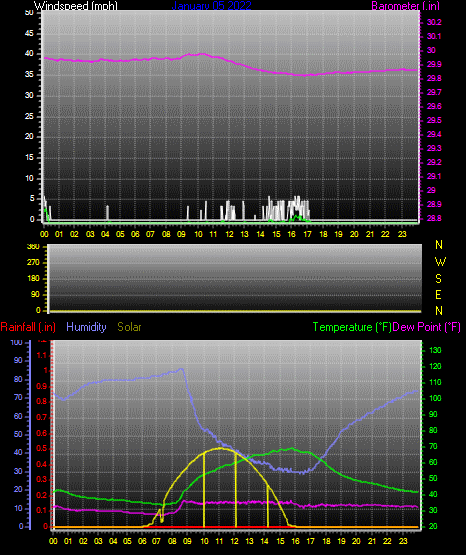Click the 28.9 barometer axis value
The image size is (466, 555).
click(434, 204)
